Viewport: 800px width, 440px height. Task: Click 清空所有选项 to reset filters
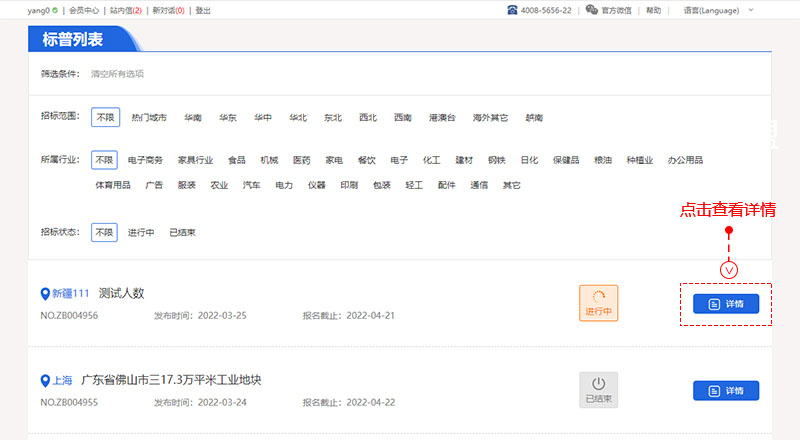pos(117,74)
